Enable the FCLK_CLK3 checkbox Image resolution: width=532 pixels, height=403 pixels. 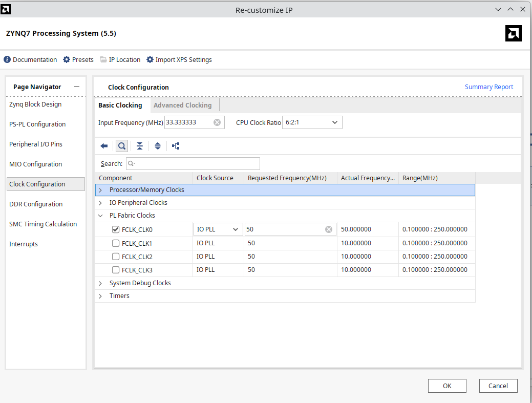pos(116,270)
